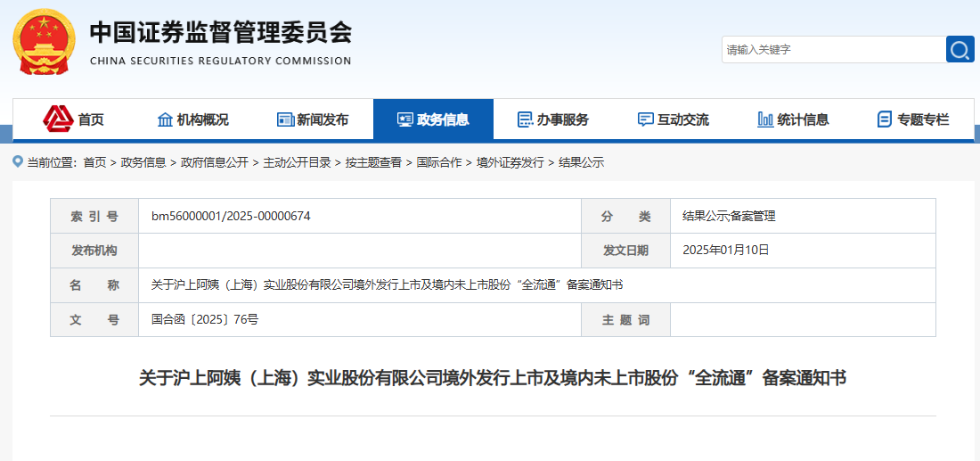Click the news icon beside 新闻发布
Viewport: 980px width, 461px height.
[285, 119]
